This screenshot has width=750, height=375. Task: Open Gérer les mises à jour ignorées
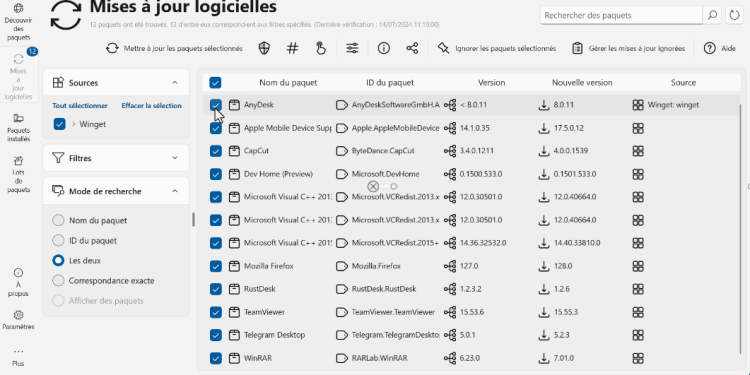click(629, 48)
